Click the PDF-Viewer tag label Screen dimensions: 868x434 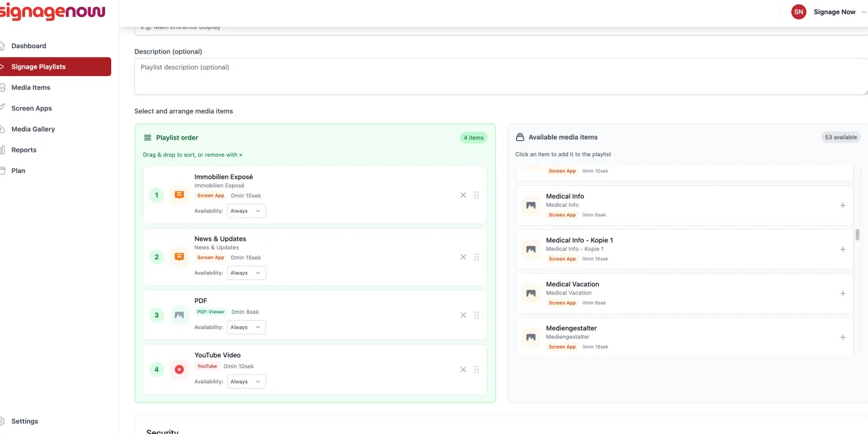coord(211,312)
